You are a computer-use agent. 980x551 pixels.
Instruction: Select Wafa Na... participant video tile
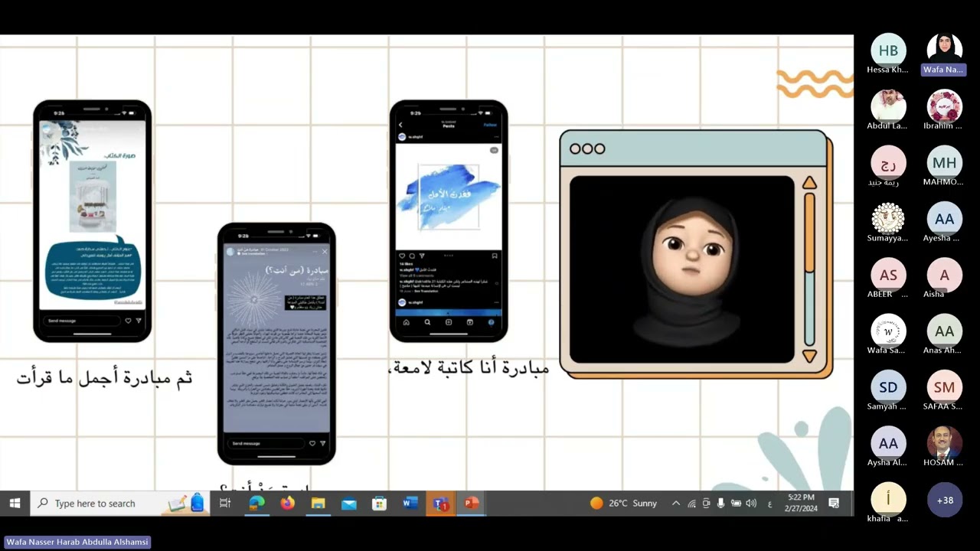(944, 54)
